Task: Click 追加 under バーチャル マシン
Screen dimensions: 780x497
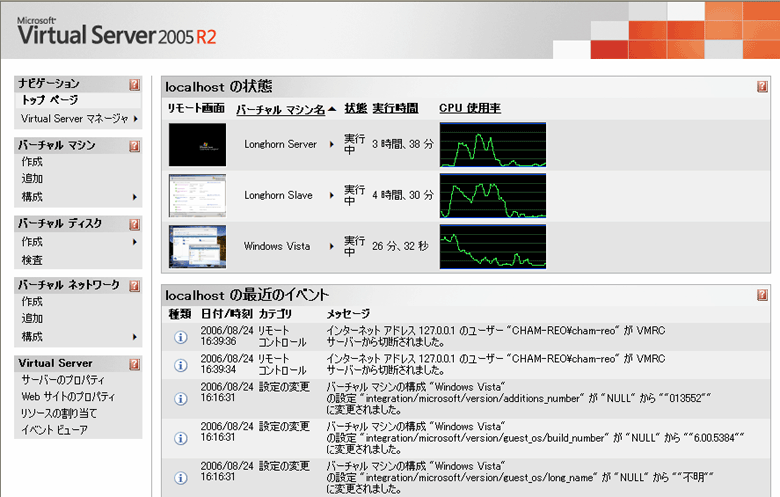Action: tap(32, 178)
